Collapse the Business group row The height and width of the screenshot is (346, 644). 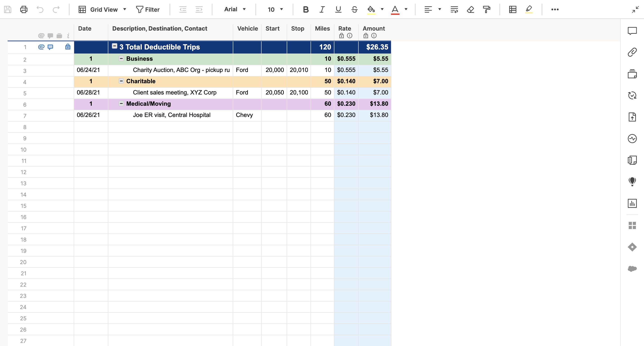coord(121,58)
